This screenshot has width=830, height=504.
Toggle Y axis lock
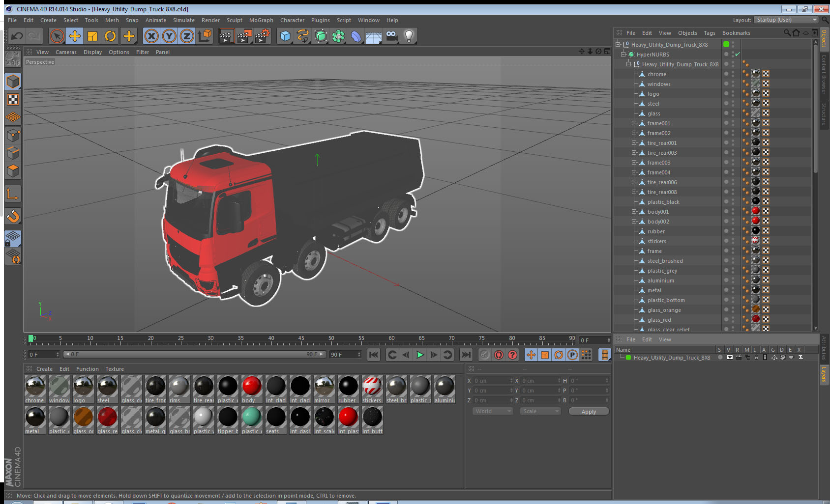tap(169, 36)
